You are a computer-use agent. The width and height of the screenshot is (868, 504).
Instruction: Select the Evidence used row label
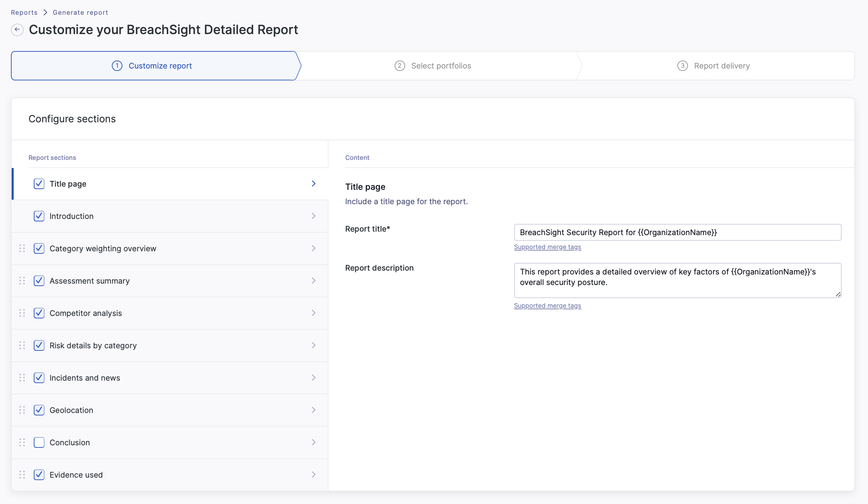76,475
